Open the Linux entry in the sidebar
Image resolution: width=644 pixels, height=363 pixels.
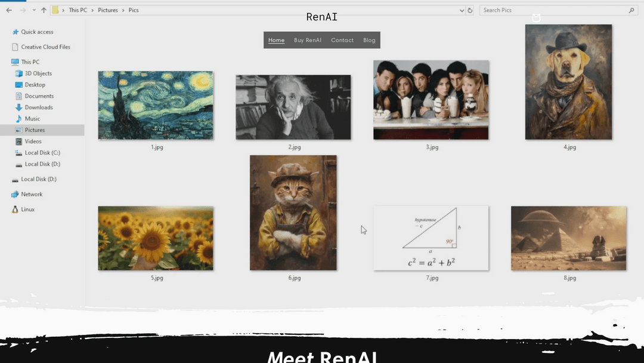(27, 210)
